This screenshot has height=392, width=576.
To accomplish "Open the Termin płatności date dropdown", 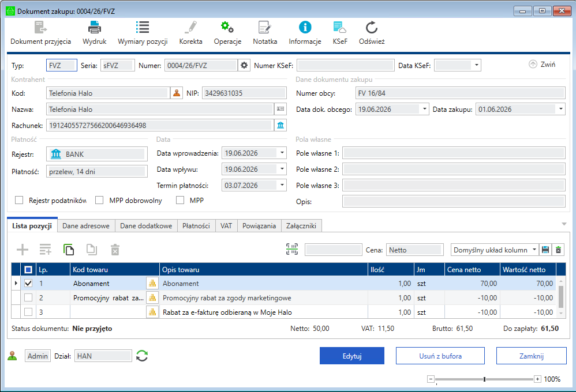I will [282, 186].
